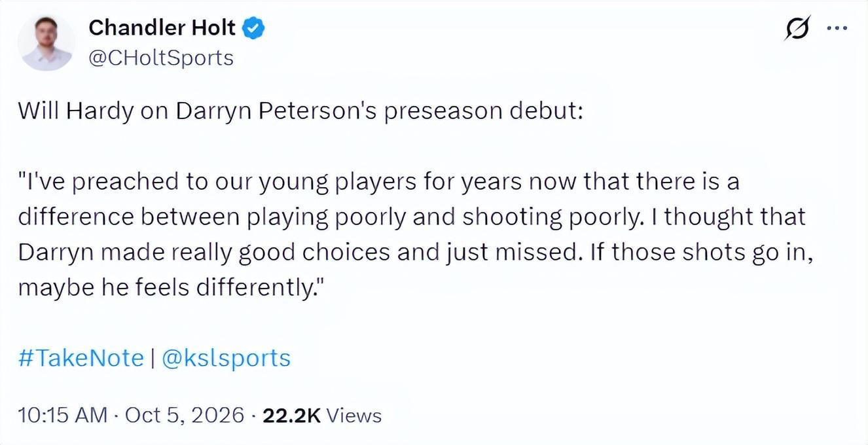Image resolution: width=868 pixels, height=445 pixels.
Task: Click the blue verified checkmark badge
Action: pyautogui.click(x=253, y=27)
